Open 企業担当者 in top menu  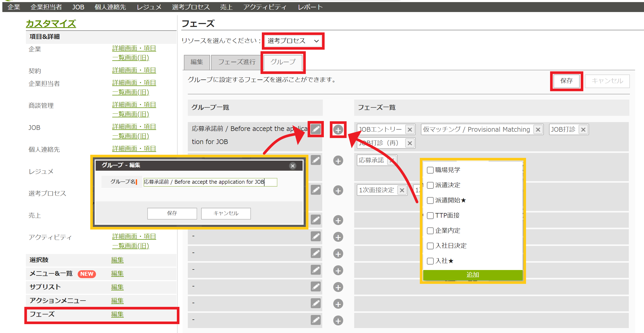[46, 7]
